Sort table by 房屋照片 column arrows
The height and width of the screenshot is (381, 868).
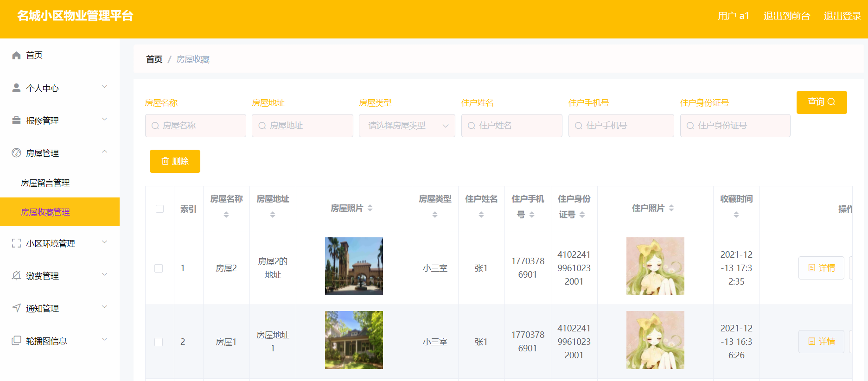[370, 208]
